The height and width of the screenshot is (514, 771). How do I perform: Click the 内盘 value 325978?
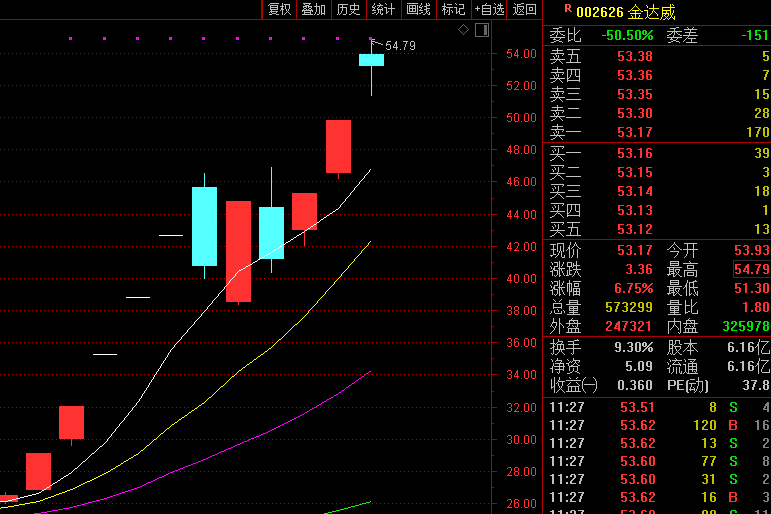click(746, 327)
